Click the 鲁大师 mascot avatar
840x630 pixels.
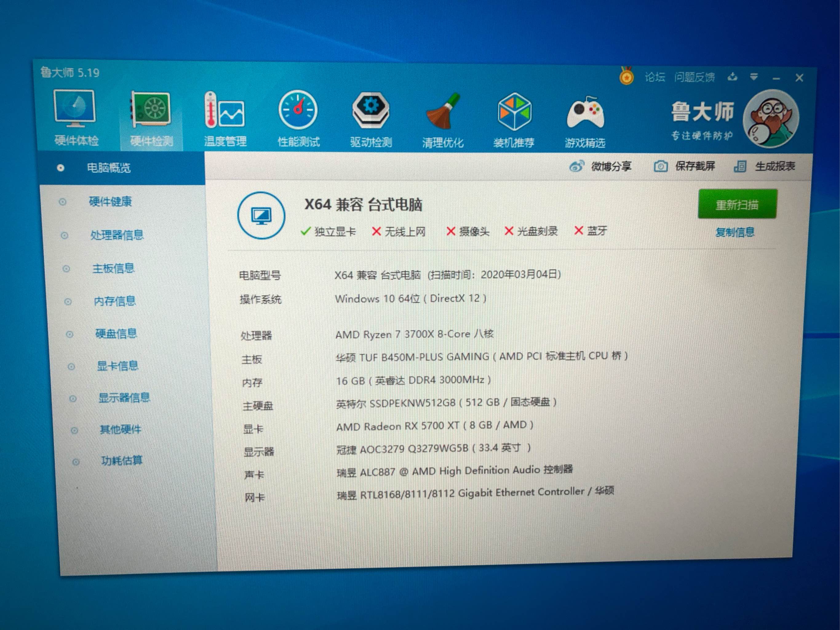[770, 118]
